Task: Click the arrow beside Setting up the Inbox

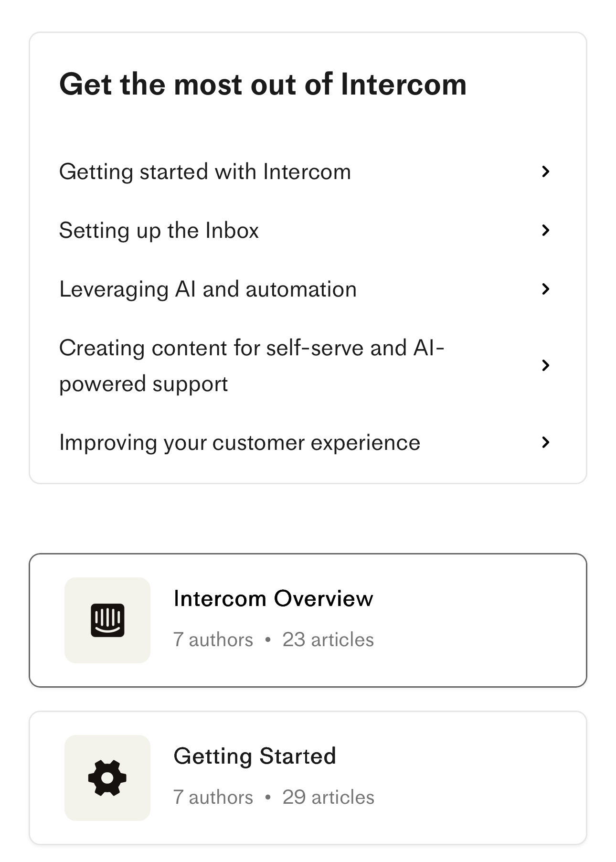Action: click(545, 230)
